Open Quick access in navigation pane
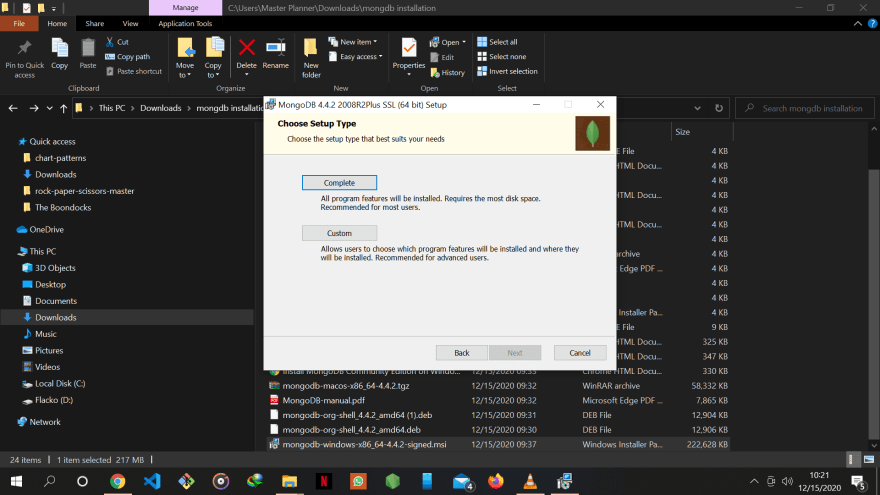 (x=52, y=141)
